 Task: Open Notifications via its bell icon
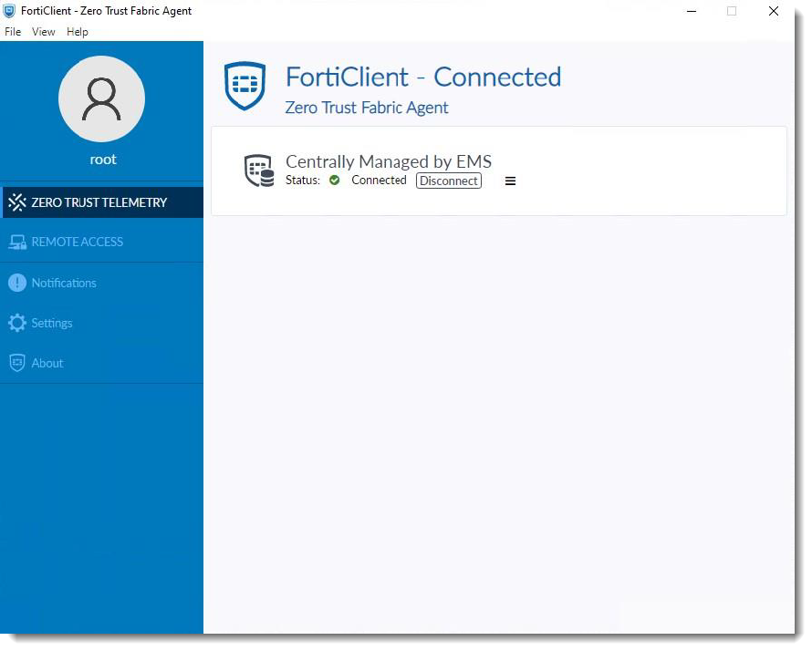[x=16, y=283]
